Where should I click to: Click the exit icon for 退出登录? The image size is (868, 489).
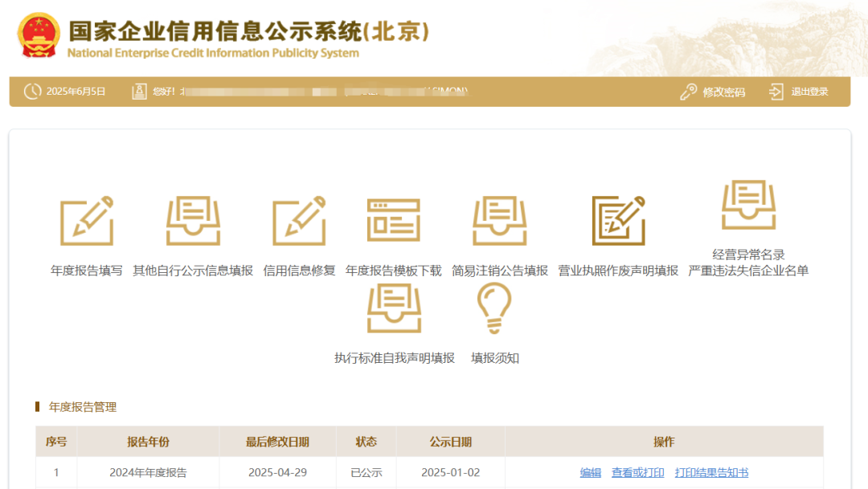(x=776, y=92)
